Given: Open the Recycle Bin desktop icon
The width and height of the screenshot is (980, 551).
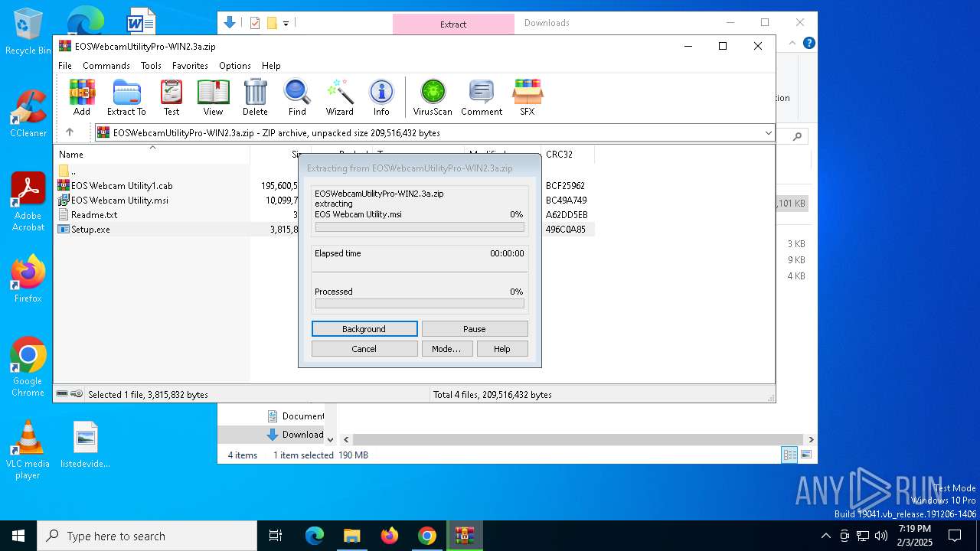Looking at the screenshot, I should [x=28, y=31].
